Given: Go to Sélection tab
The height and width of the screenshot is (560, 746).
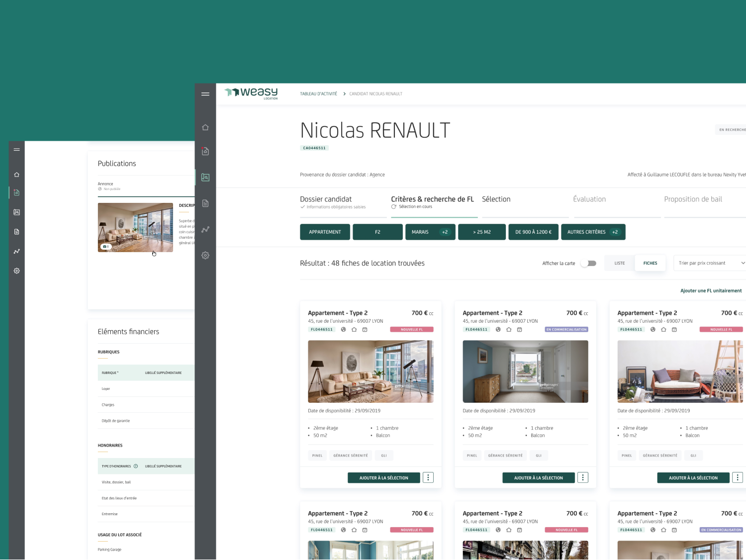Looking at the screenshot, I should click(x=525, y=203).
